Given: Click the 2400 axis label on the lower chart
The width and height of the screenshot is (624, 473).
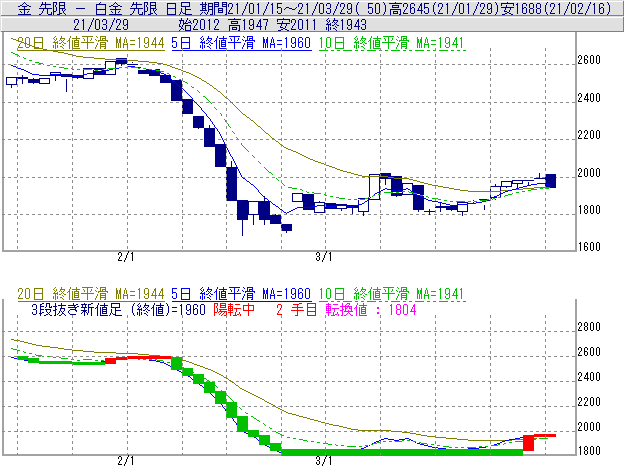Looking at the screenshot, I should [x=589, y=377].
